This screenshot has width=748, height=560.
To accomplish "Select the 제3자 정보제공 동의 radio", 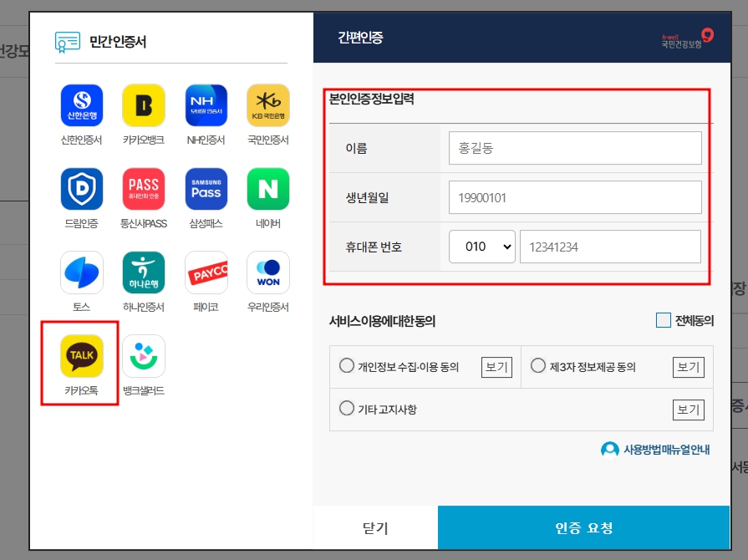I will coord(538,366).
